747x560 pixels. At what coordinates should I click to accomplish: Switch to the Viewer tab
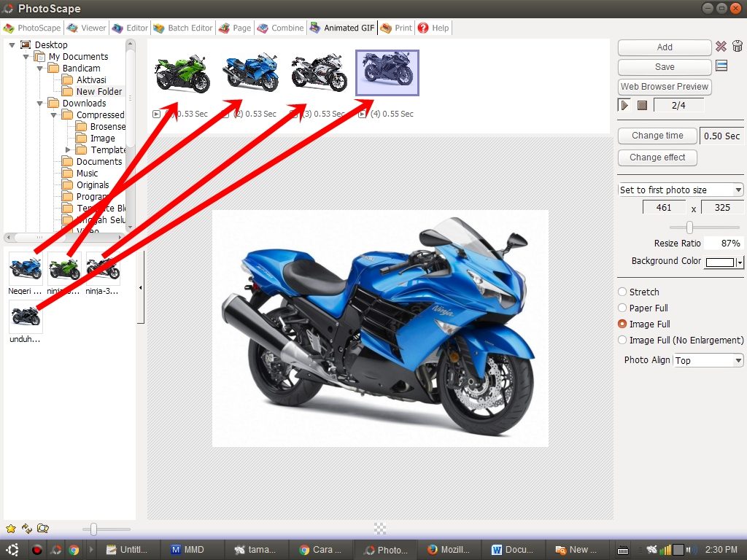point(87,28)
